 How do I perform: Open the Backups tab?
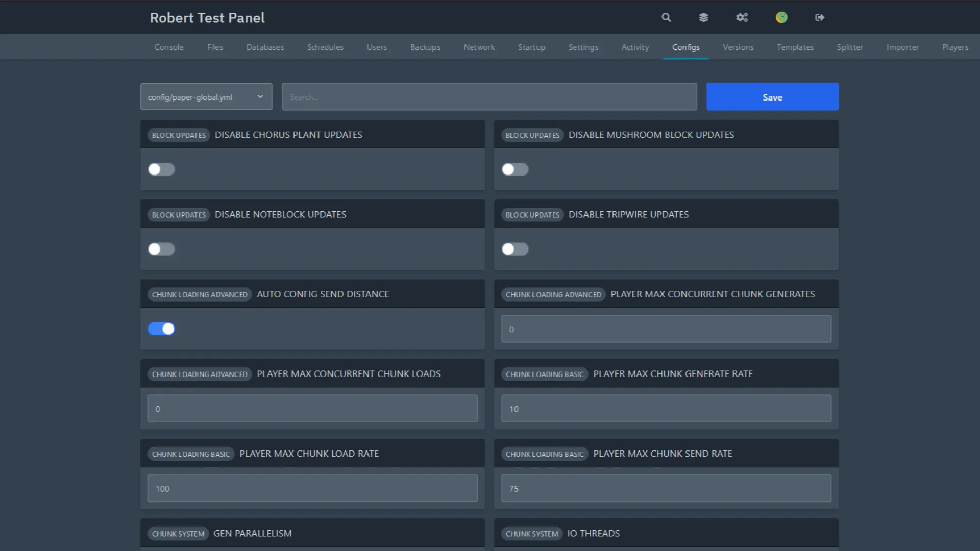(425, 47)
